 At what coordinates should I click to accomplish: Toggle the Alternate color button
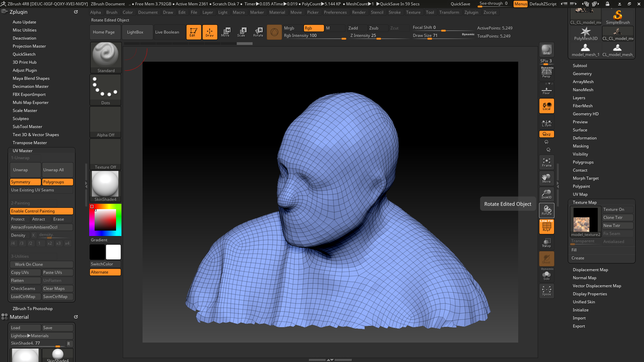coord(105,272)
